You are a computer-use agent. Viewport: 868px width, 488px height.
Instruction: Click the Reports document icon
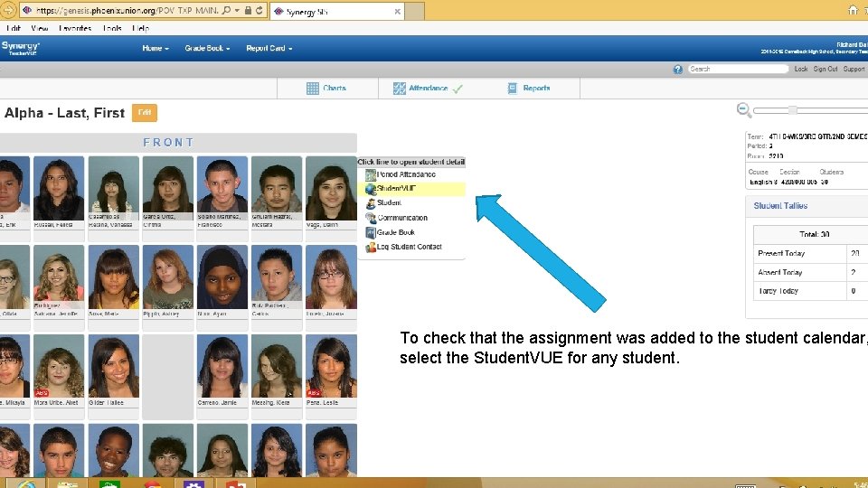click(513, 89)
